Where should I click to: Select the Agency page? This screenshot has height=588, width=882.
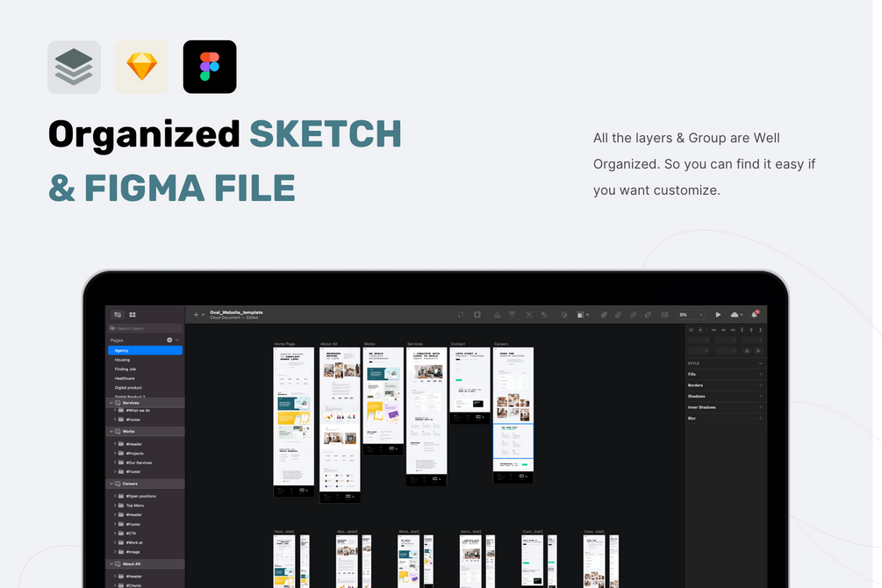pyautogui.click(x=145, y=350)
